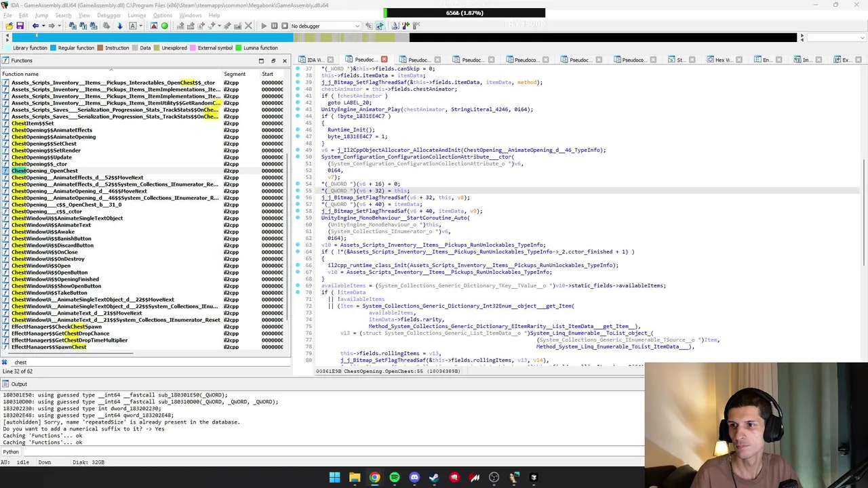868x488 pixels.
Task: Open the Jump menu
Action: tap(41, 15)
